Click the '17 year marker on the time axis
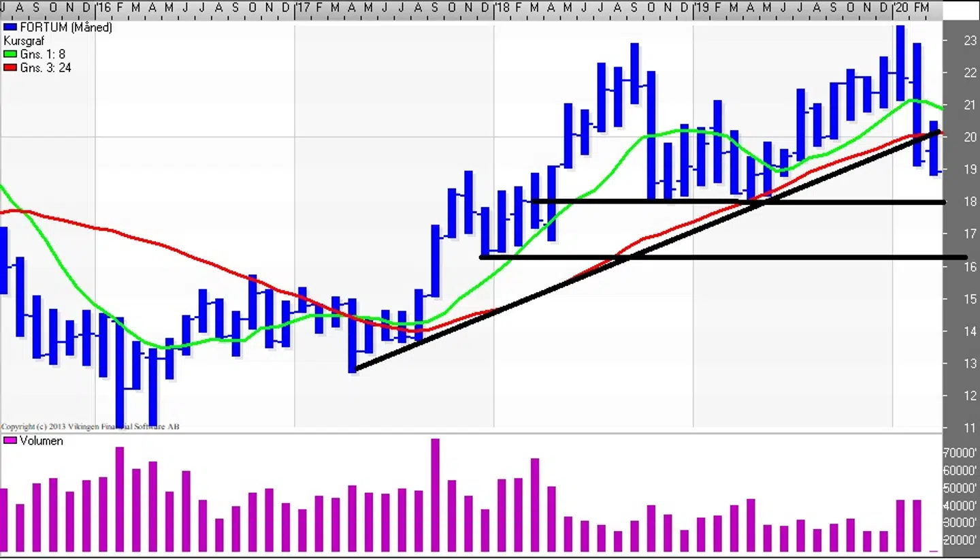The width and height of the screenshot is (980, 559). click(303, 7)
